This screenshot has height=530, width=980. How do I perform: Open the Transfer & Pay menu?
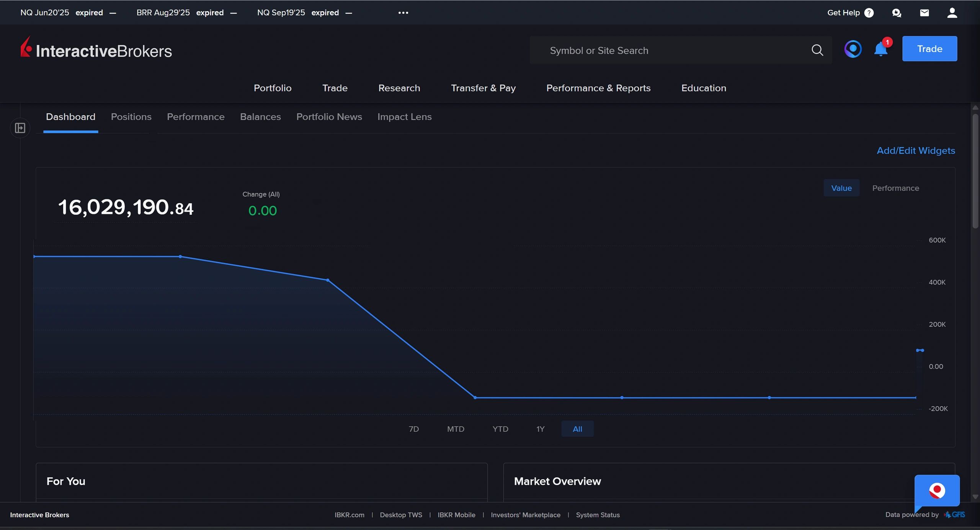coord(483,88)
